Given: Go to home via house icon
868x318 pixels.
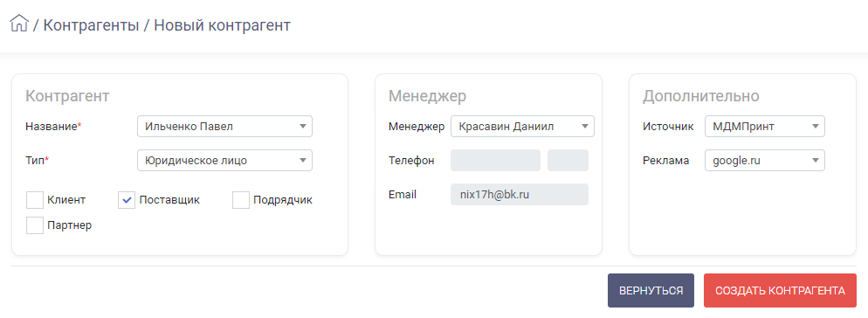Looking at the screenshot, I should point(19,24).
